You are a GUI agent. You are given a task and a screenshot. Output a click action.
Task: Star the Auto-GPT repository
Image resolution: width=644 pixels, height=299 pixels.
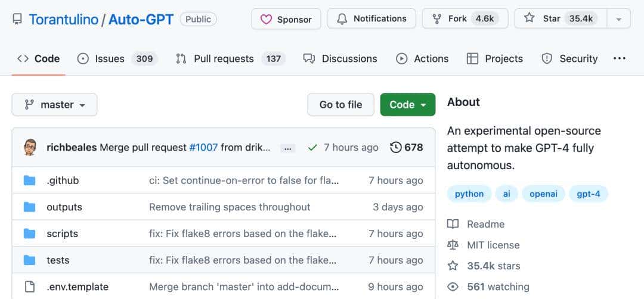[560, 18]
